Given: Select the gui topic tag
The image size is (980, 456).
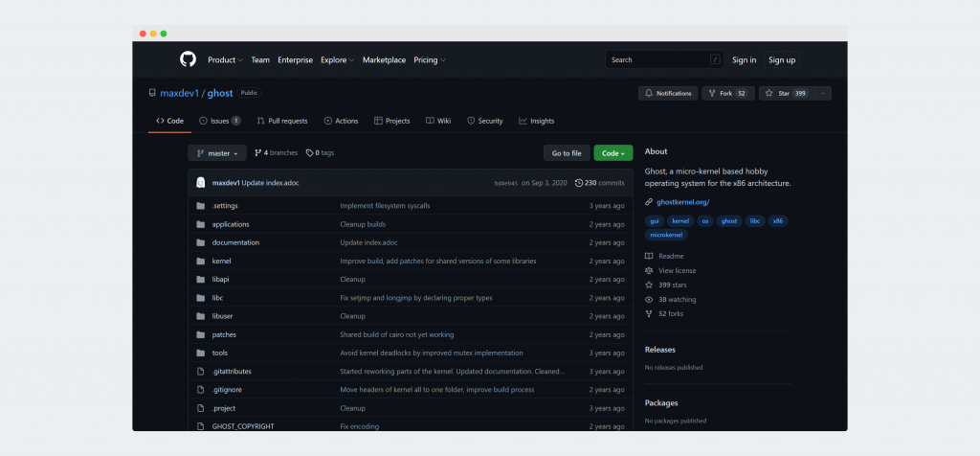Looking at the screenshot, I should (655, 220).
